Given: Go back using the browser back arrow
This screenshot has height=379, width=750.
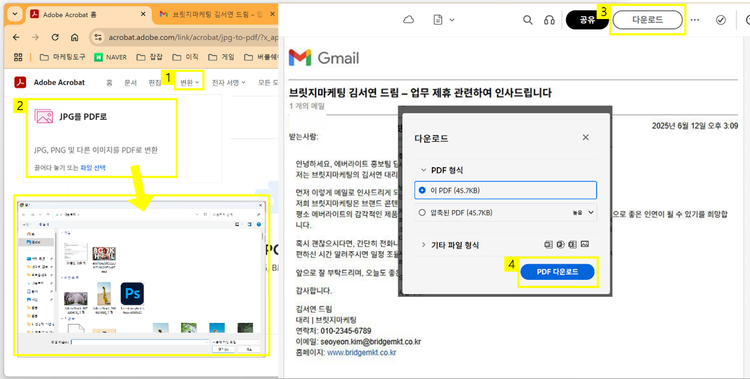Looking at the screenshot, I should point(16,37).
